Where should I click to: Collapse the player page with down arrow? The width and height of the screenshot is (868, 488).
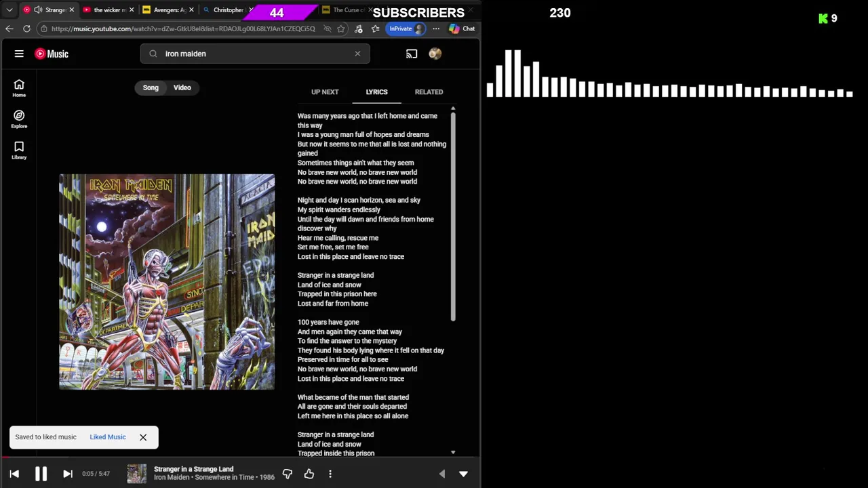[463, 474]
